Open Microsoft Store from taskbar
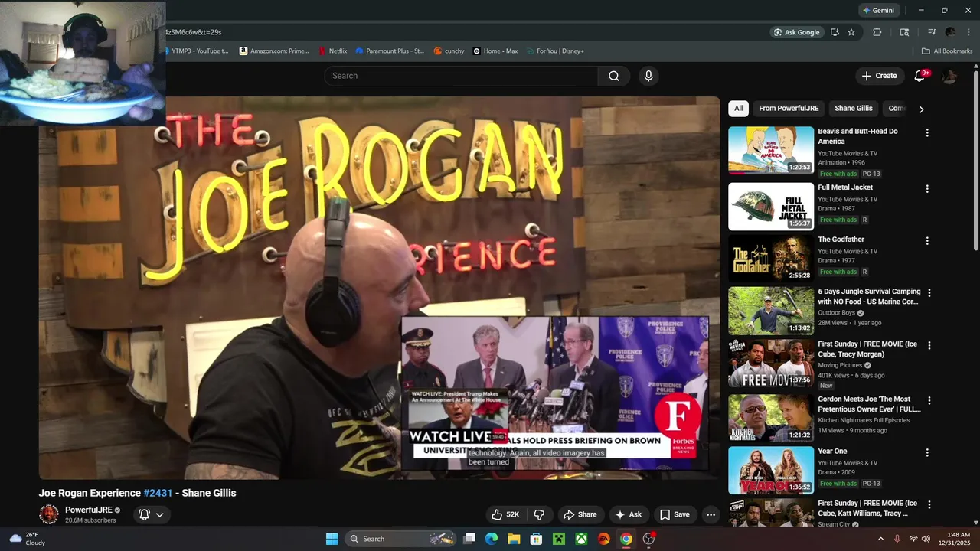The image size is (980, 551). tap(537, 539)
